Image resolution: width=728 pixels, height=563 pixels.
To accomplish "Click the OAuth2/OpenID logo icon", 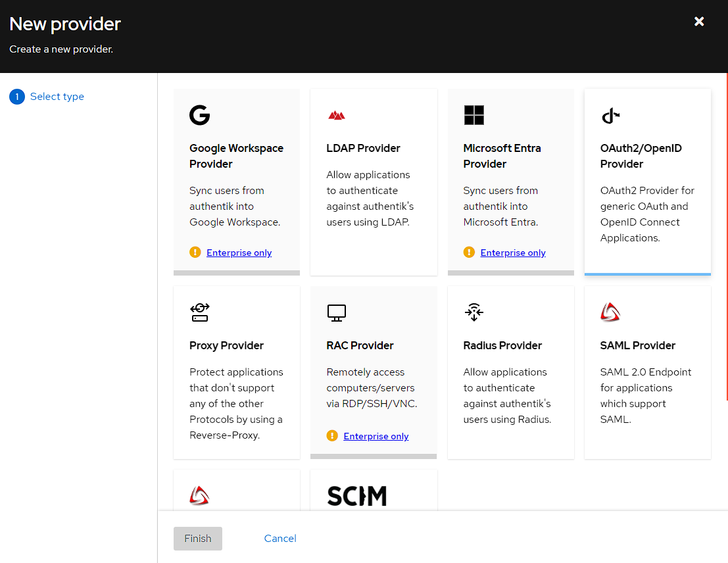I will tap(610, 116).
